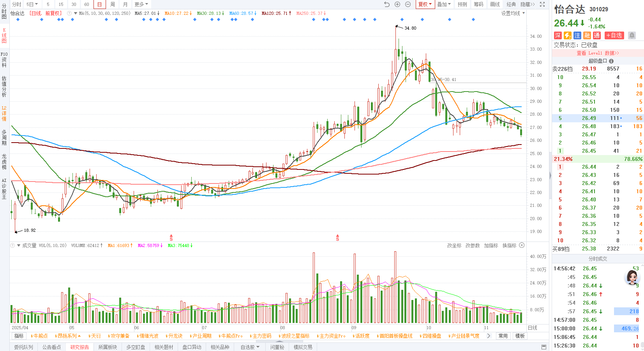The height and width of the screenshot is (351, 644).
Task: Click the 查看 Level1 数据 link
Action: pyautogui.click(x=598, y=53)
